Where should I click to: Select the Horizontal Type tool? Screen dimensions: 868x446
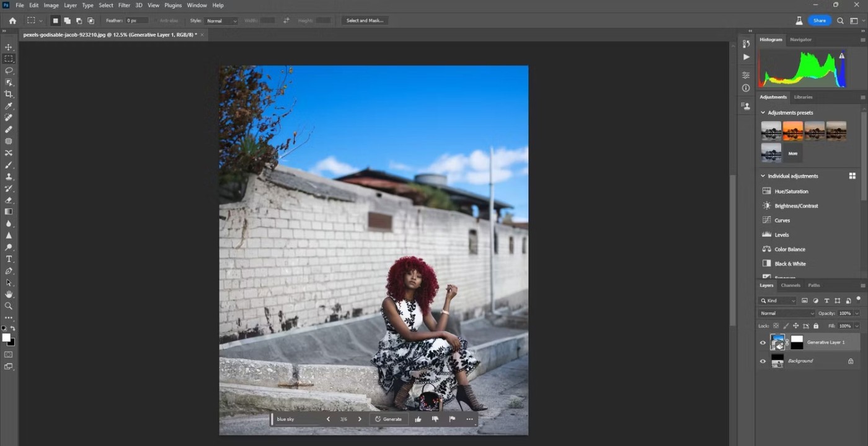pos(9,259)
